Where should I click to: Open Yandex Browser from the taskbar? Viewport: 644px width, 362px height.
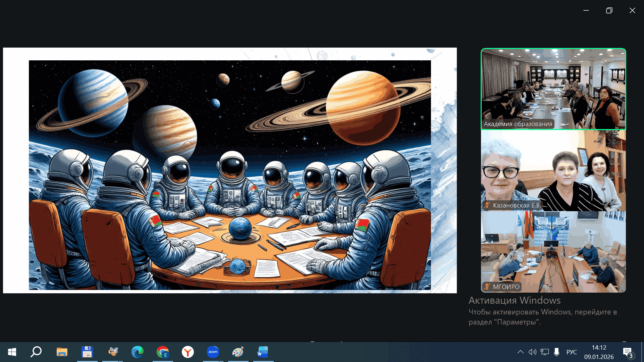coord(188,352)
